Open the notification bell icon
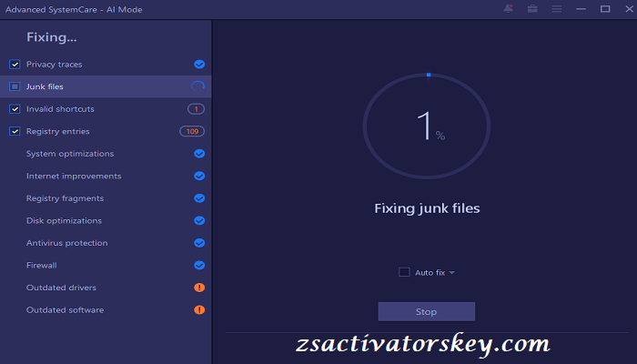637x364 pixels. 508,8
